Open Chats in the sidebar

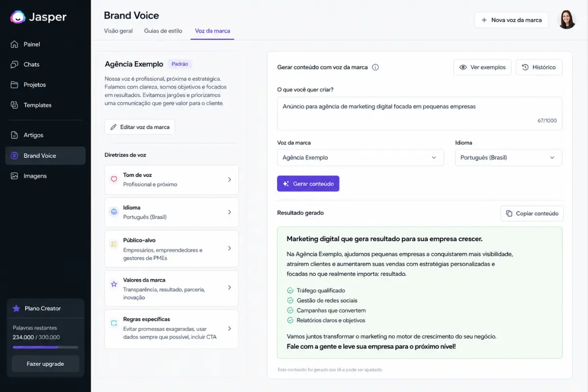[x=45, y=64]
